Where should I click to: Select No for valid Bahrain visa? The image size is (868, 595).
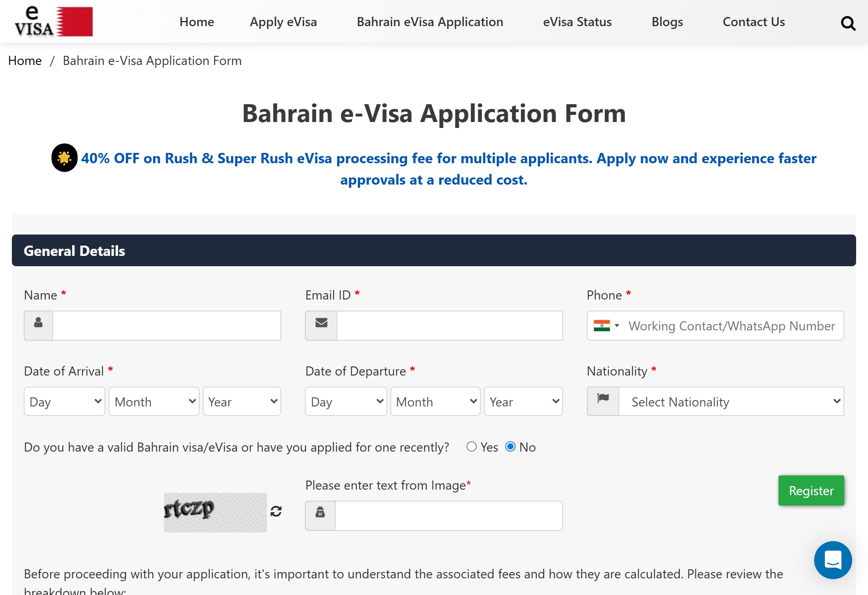point(510,447)
